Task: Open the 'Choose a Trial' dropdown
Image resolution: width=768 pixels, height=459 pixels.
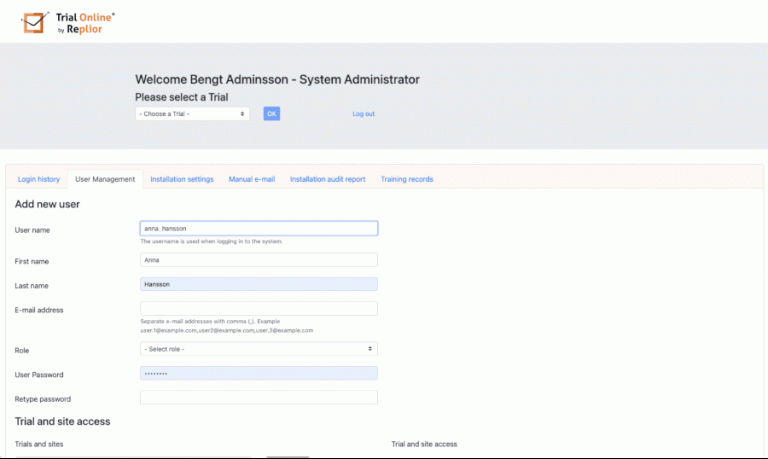Action: coord(192,114)
